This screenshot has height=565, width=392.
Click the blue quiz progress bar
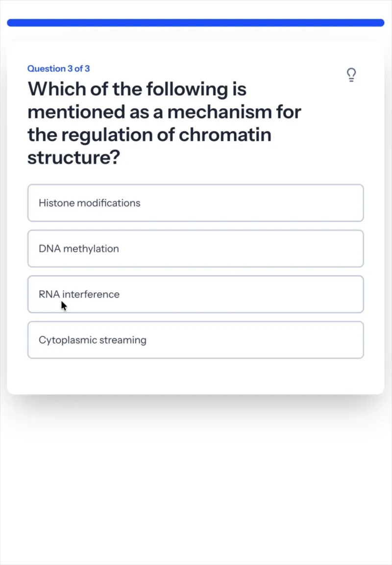point(196,23)
